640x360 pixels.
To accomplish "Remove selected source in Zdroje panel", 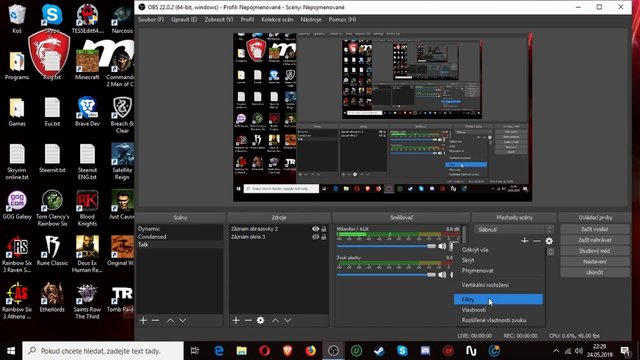I will click(248, 320).
